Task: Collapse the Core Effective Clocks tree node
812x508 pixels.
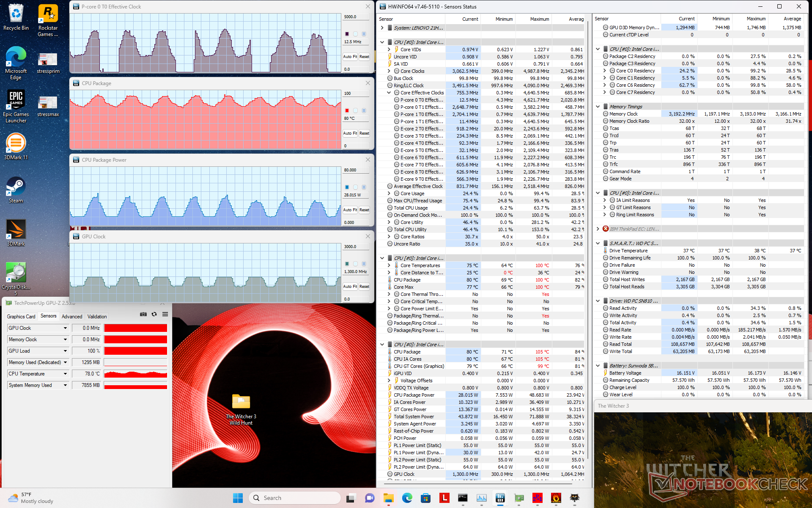Action: click(389, 93)
